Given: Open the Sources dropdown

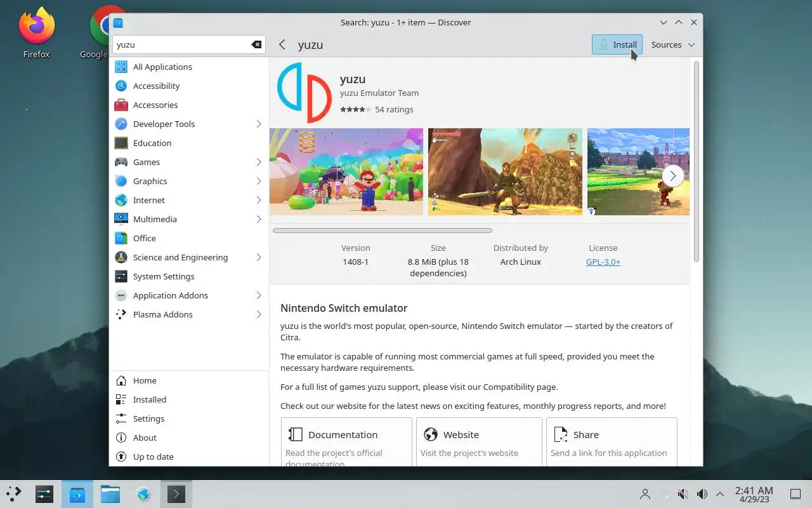Looking at the screenshot, I should (672, 44).
